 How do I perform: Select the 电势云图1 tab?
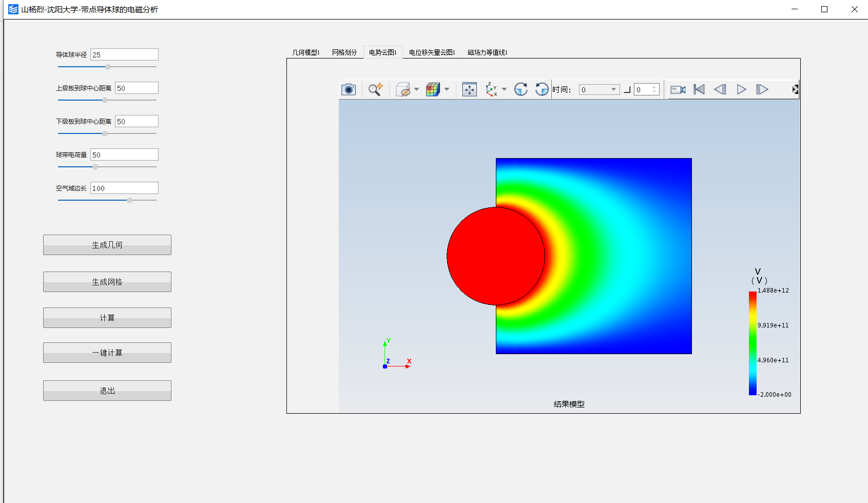click(x=383, y=52)
